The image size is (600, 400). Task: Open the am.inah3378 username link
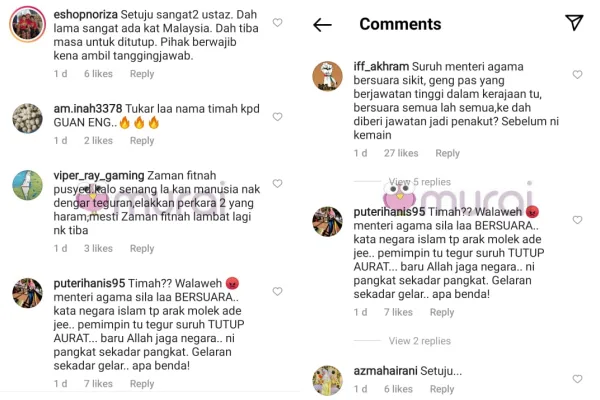point(88,109)
